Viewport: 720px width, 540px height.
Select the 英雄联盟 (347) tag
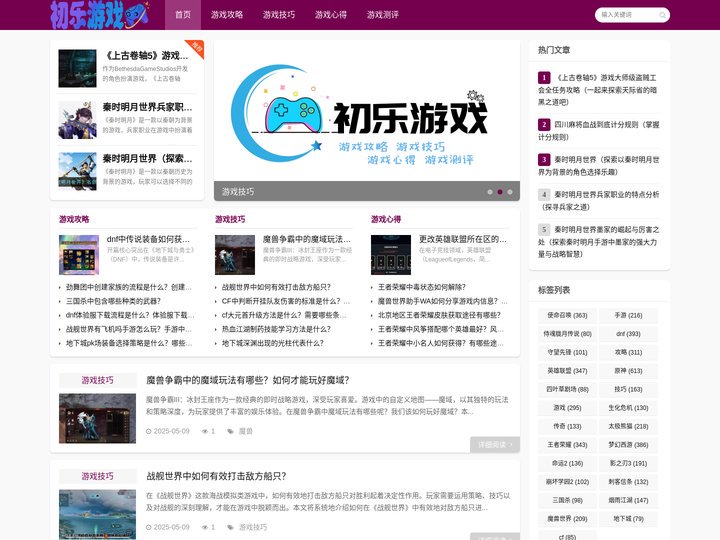[567, 371]
